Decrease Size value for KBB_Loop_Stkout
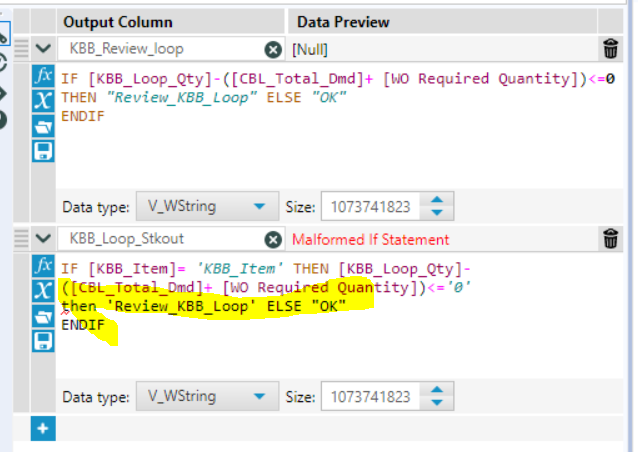This screenshot has height=452, width=638. click(x=437, y=402)
